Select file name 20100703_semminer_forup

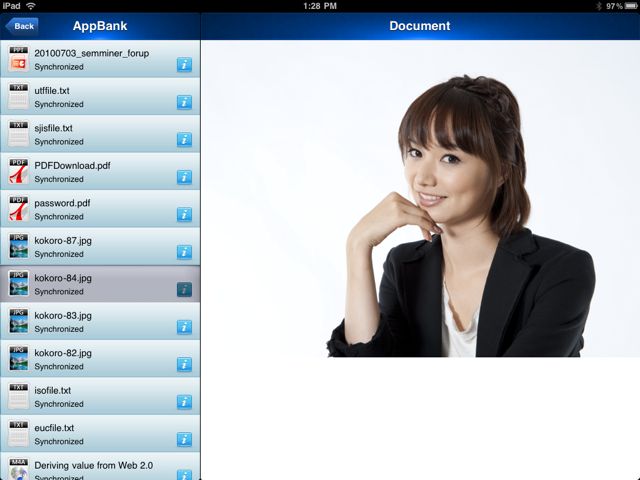(x=91, y=53)
